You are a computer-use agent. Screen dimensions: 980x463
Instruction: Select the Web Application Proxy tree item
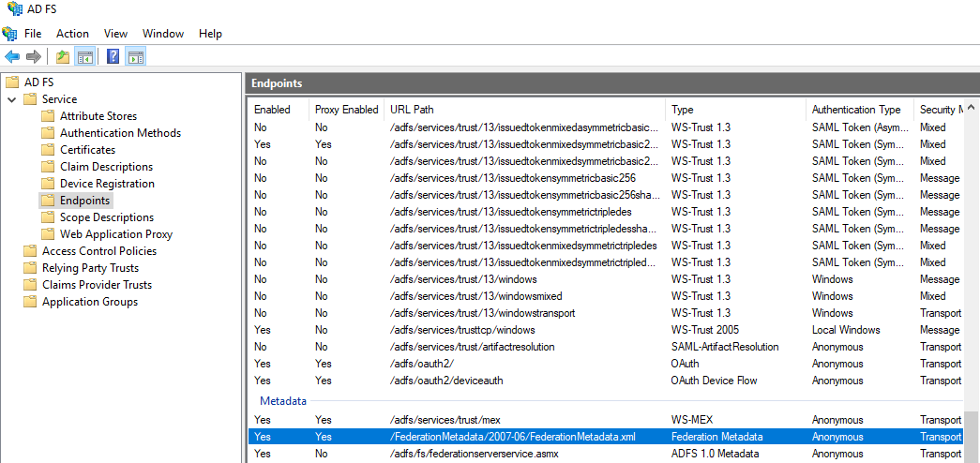coord(115,233)
